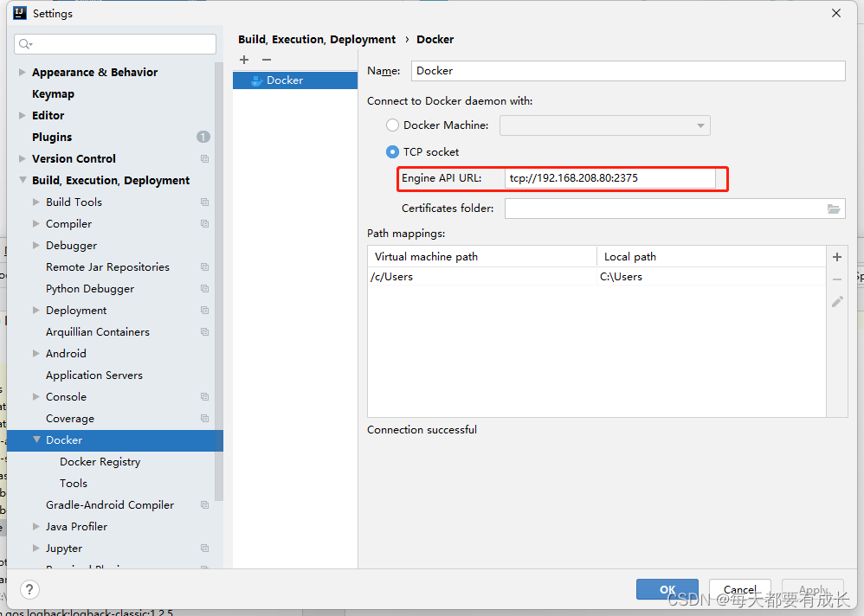Add a new path mapping with + icon

[836, 257]
